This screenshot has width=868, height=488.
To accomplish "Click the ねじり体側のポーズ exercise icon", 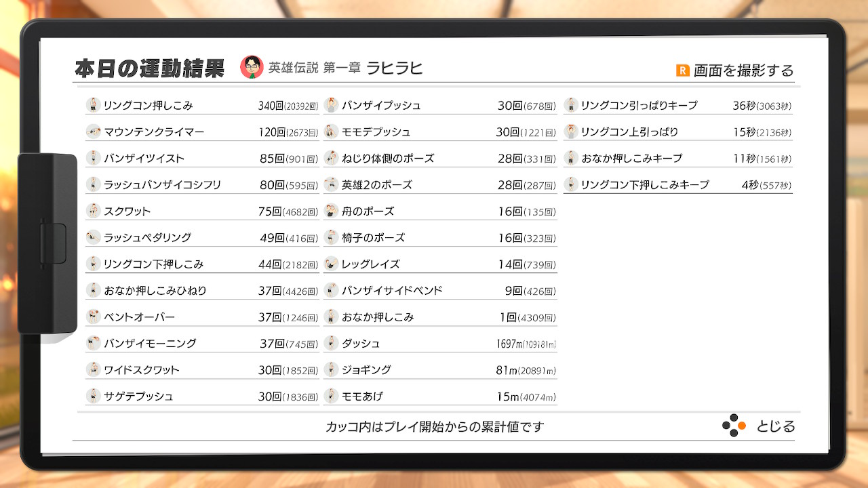I will [331, 158].
